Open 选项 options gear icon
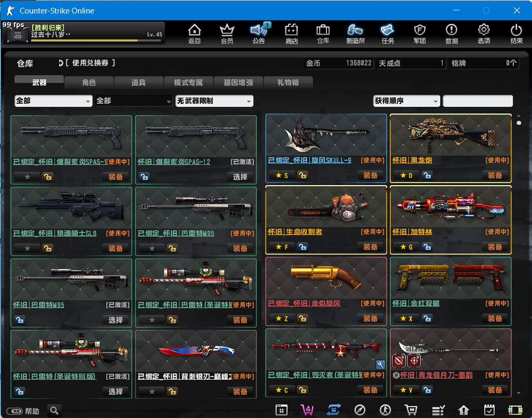The height and width of the screenshot is (418, 532). 484,34
